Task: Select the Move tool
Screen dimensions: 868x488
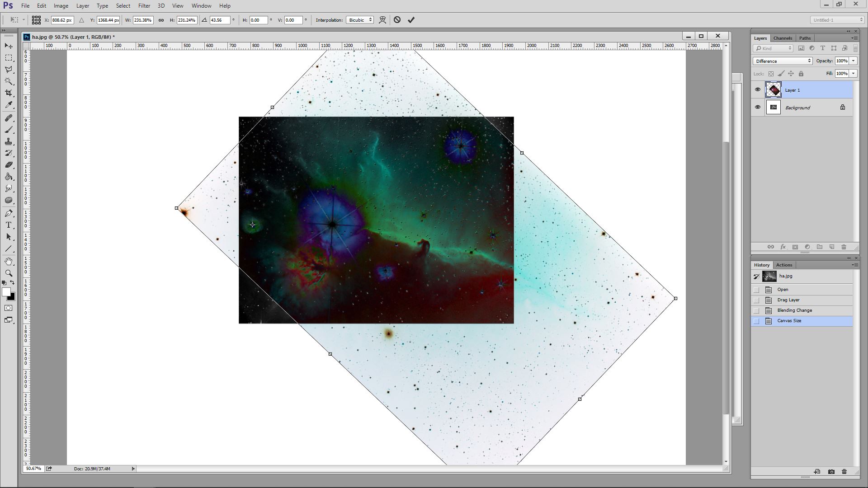Action: pyautogui.click(x=9, y=46)
